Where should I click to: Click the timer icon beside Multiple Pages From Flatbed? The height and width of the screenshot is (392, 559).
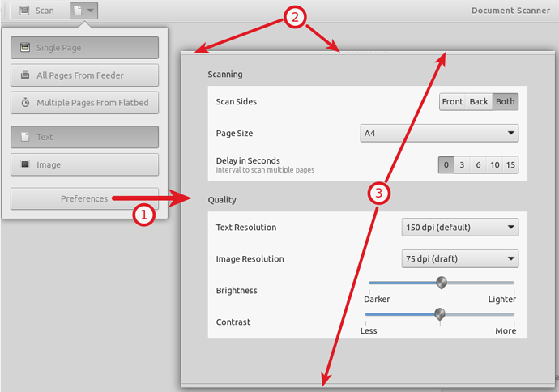(x=25, y=103)
